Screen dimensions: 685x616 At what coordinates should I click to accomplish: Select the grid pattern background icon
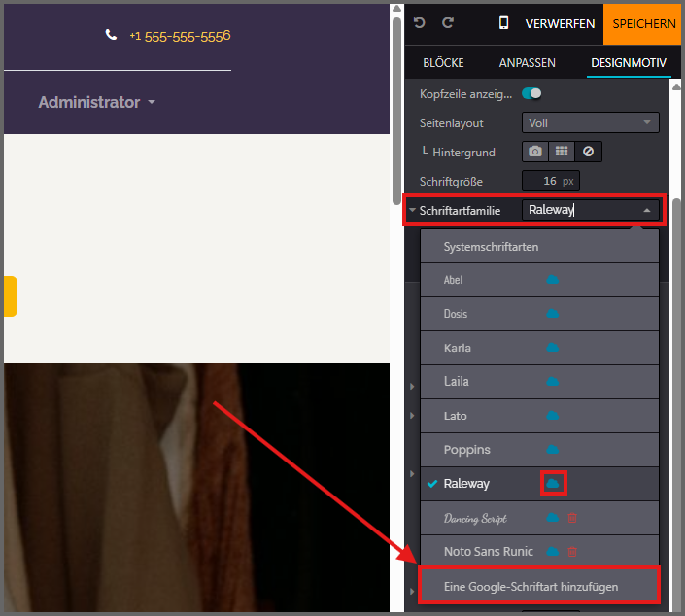tap(561, 152)
